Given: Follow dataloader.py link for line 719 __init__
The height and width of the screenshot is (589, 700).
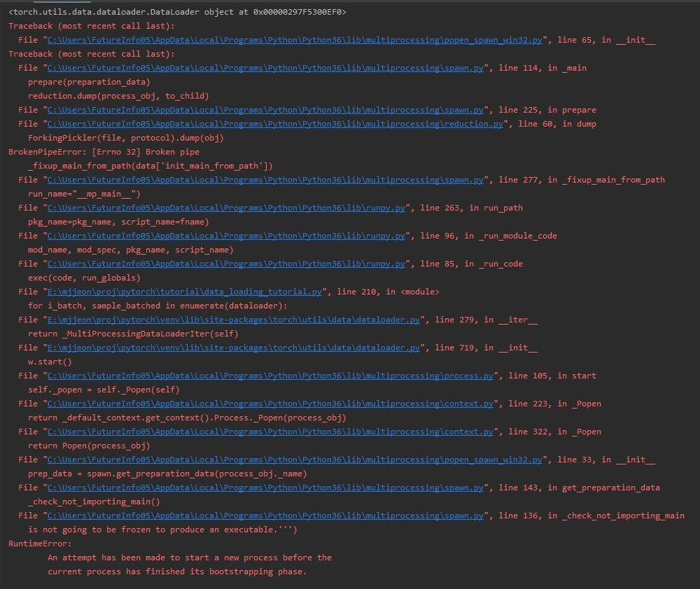Looking at the screenshot, I should pyautogui.click(x=234, y=348).
